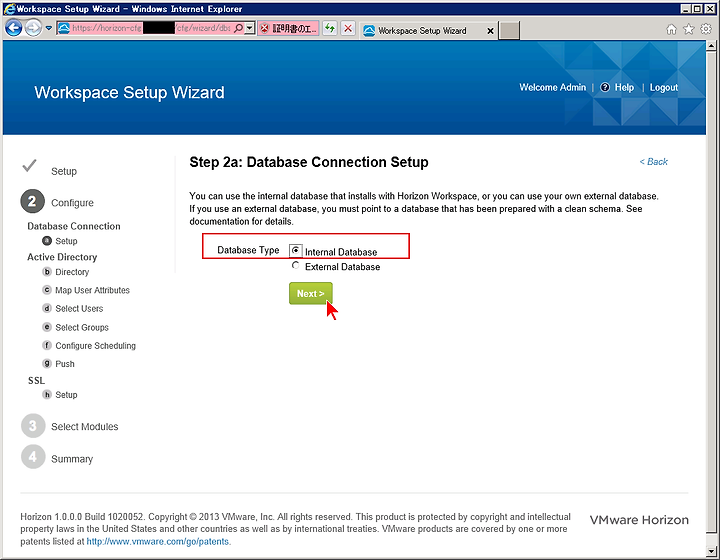Open the address bar autocomplete dropdown
The width and height of the screenshot is (720, 560).
click(249, 28)
